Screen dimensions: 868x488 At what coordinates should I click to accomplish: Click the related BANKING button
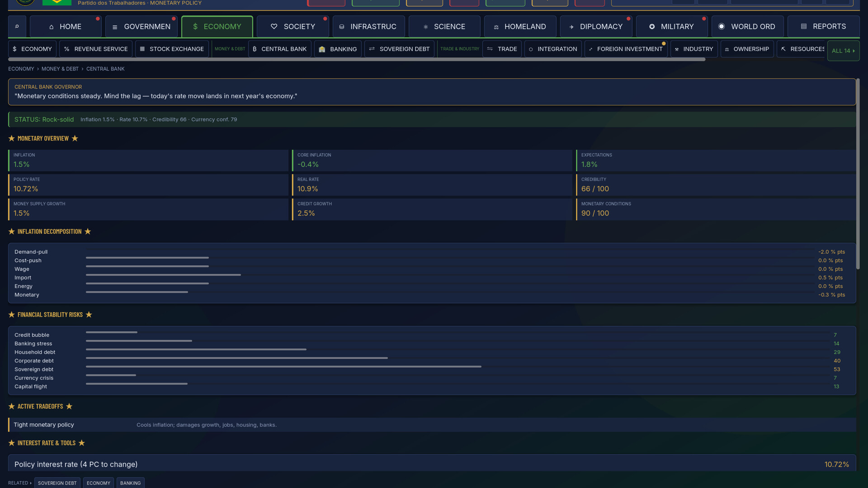(x=131, y=483)
